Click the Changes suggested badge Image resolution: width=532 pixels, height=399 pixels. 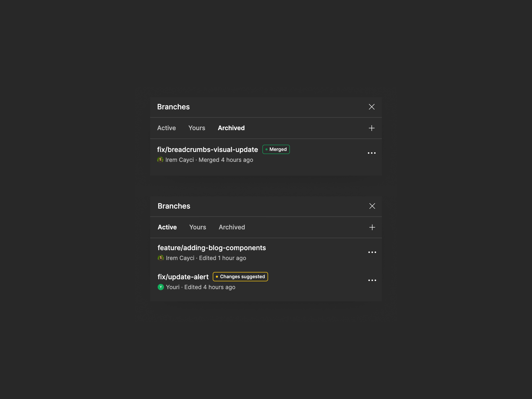pyautogui.click(x=240, y=277)
